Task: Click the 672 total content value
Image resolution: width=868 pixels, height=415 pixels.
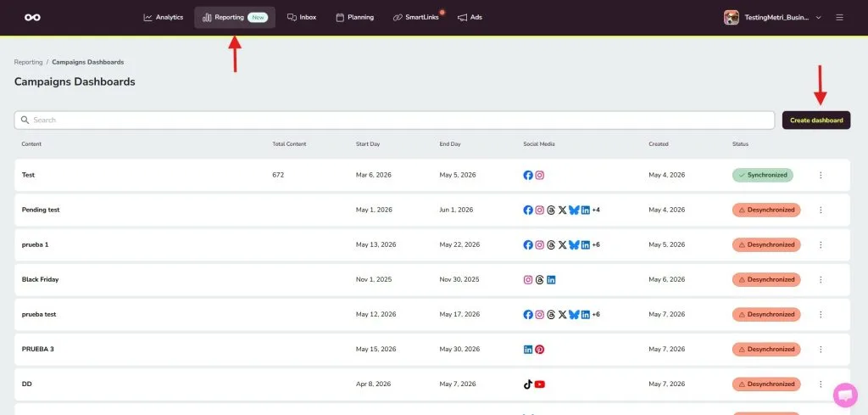Action: click(x=278, y=175)
